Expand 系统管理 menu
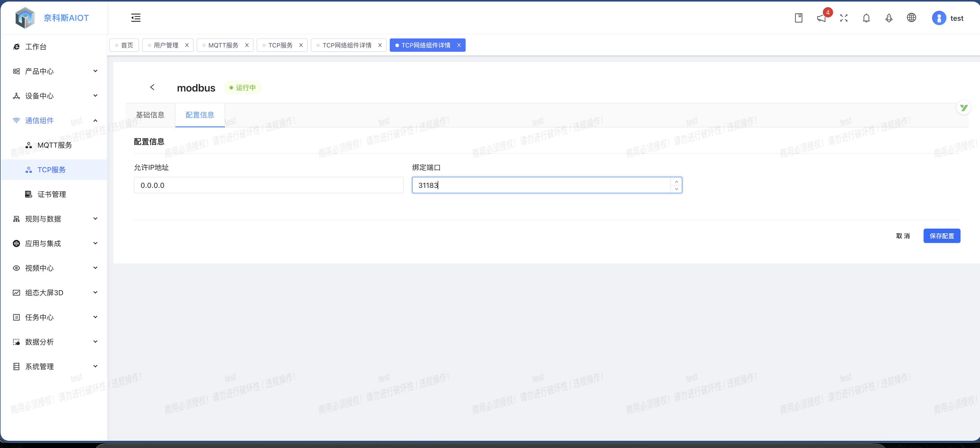Viewport: 980px width, 448px height. point(54,366)
